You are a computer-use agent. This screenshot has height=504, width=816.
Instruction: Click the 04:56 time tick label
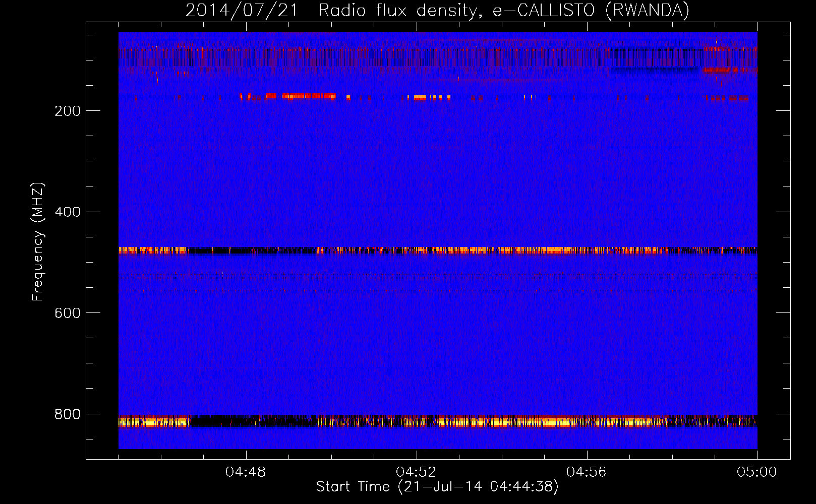pos(587,472)
